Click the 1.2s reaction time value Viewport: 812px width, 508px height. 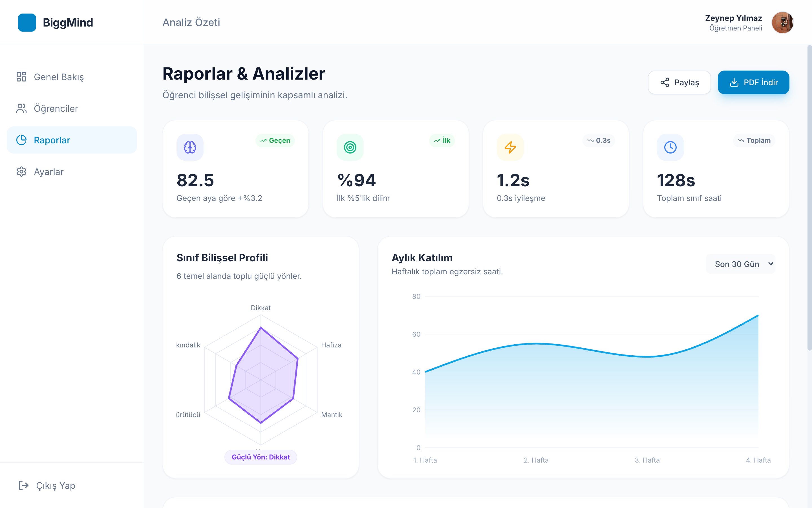click(513, 180)
